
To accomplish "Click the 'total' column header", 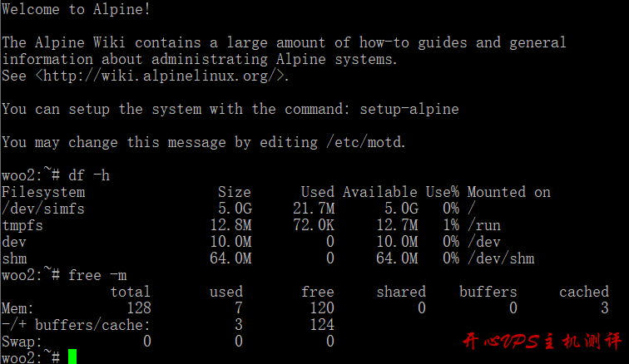I will coord(131,292).
